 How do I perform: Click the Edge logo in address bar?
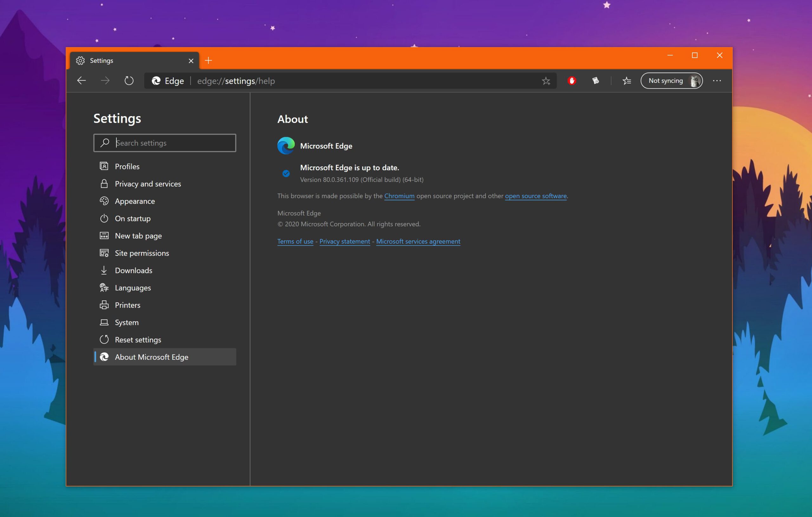pos(156,81)
